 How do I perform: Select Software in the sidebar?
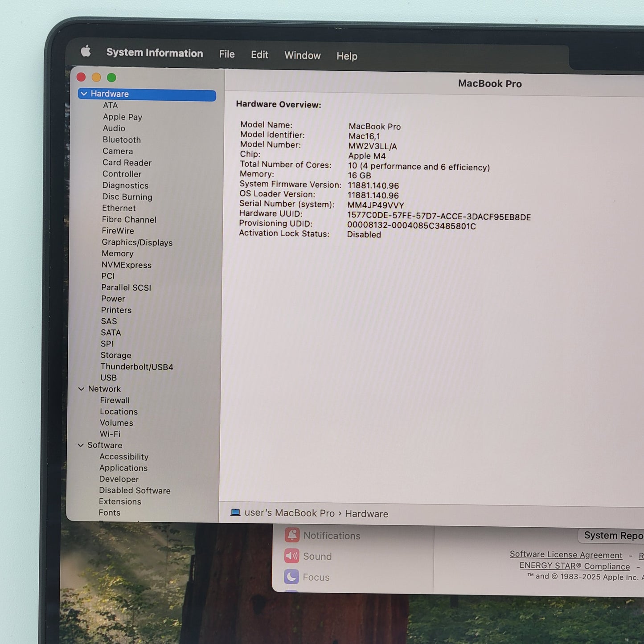click(105, 445)
